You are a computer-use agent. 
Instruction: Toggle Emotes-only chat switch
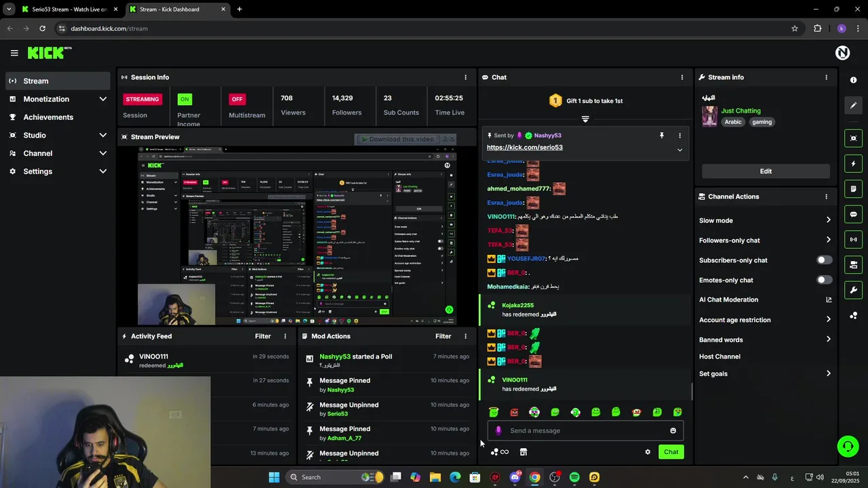(825, 280)
